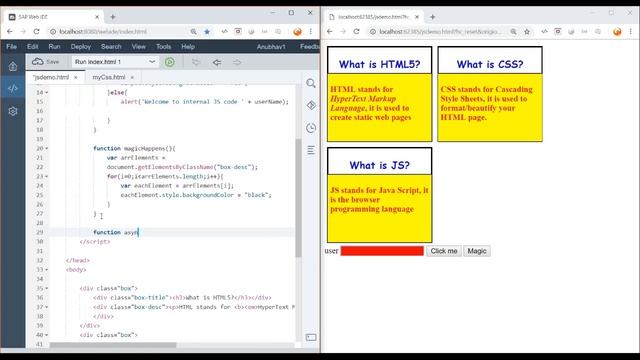Click the Click me button
640x360 pixels.
[x=444, y=251]
